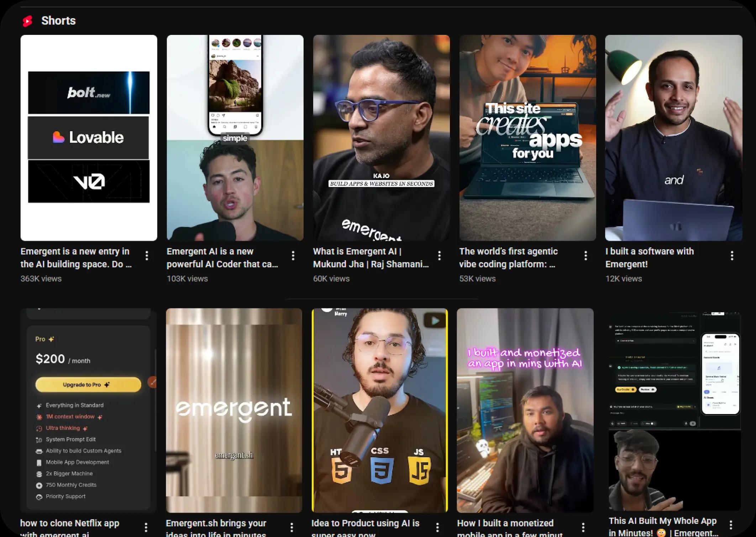Open menu for 'I built a software' short

tap(732, 255)
